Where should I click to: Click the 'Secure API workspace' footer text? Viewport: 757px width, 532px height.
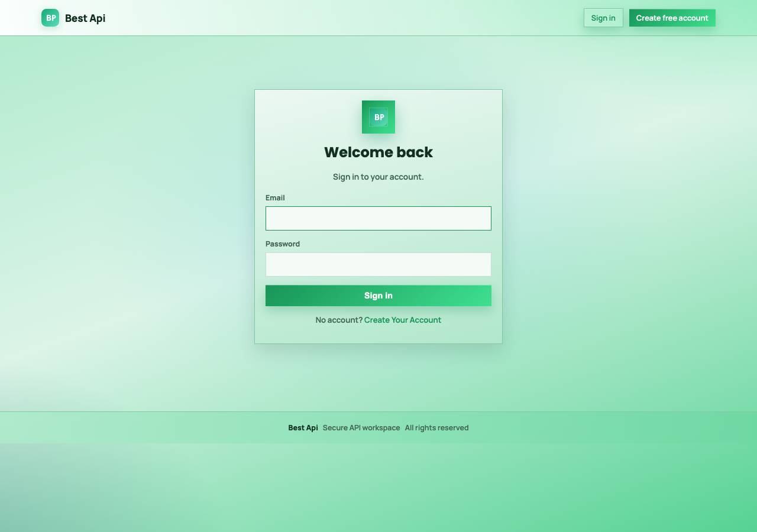(361, 427)
